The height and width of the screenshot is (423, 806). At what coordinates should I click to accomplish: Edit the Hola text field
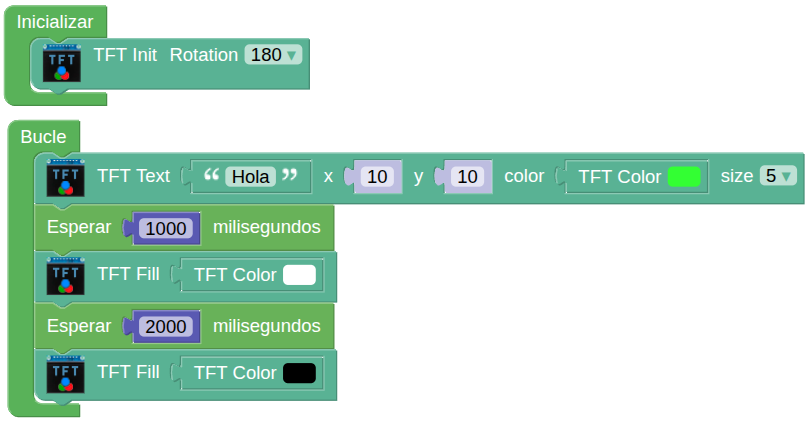tap(251, 177)
